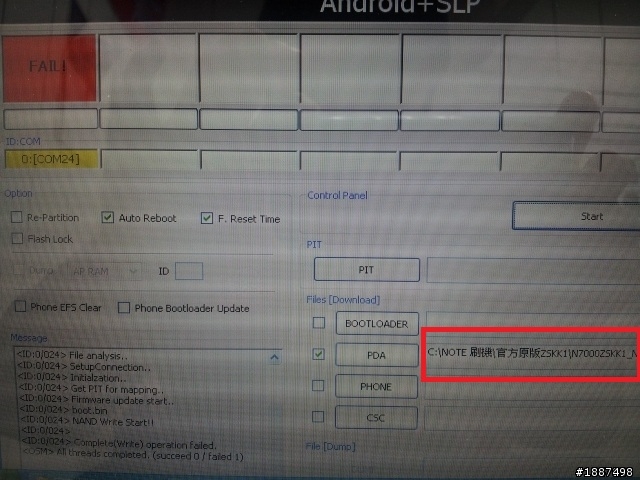Click the red FAIL! status box

point(49,68)
